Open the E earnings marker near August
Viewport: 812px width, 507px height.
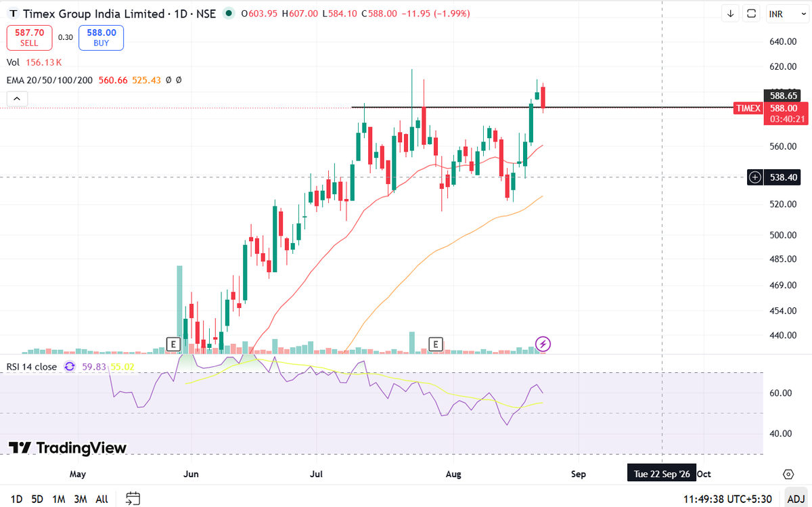pos(436,344)
